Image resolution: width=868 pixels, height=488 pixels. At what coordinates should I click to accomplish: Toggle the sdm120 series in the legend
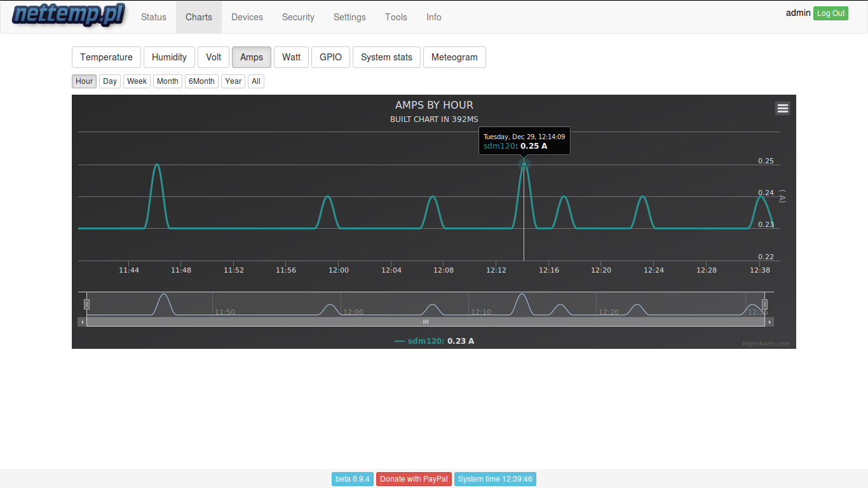[435, 341]
